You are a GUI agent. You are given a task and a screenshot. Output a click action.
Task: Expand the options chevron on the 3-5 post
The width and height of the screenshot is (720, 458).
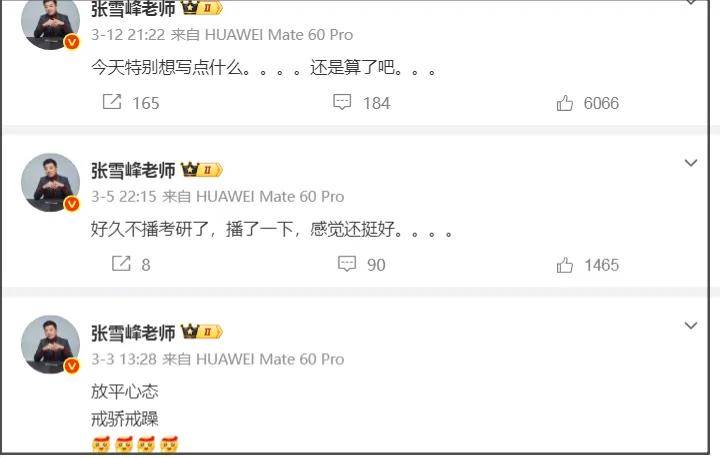(691, 163)
